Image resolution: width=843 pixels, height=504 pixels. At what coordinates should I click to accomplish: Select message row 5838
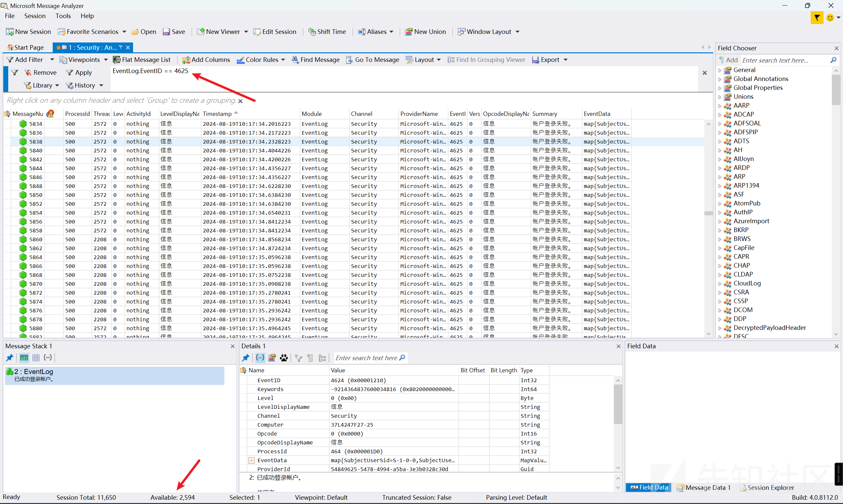pyautogui.click(x=353, y=142)
